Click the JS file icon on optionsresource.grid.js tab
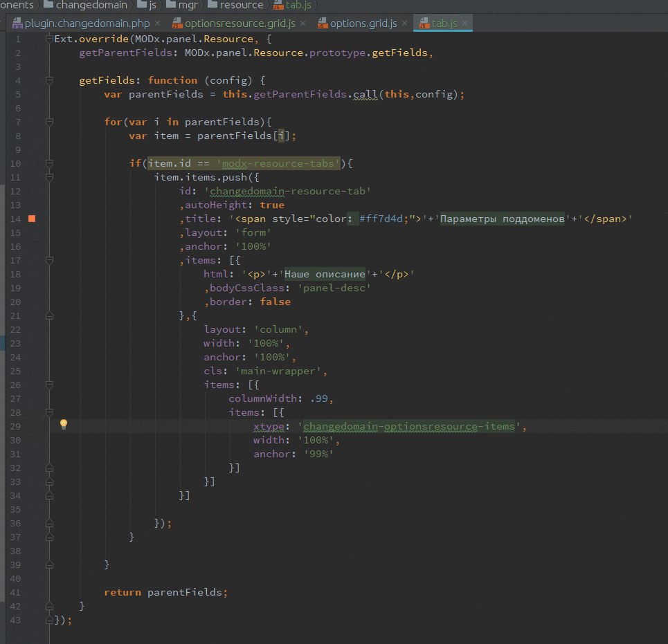668x644 pixels. pos(177,24)
